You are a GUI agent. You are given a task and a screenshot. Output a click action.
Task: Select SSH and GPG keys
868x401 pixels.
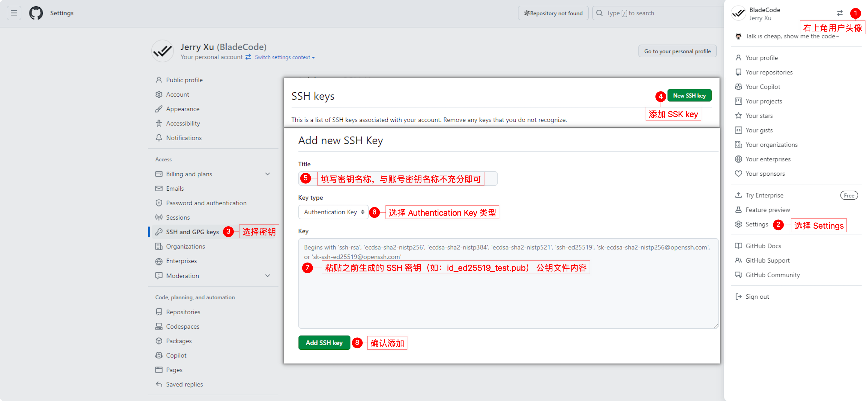[x=192, y=232]
